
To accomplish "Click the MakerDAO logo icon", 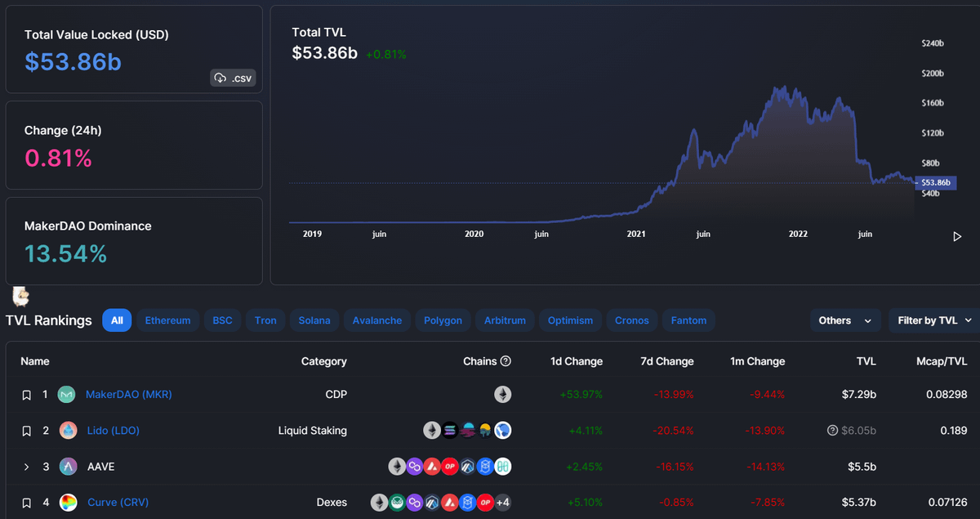I will coord(66,395).
